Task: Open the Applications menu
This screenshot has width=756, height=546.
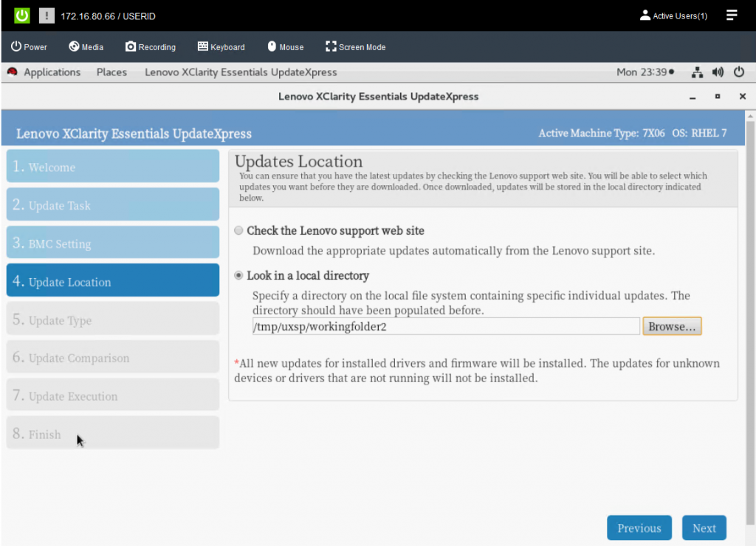Action: click(x=52, y=72)
